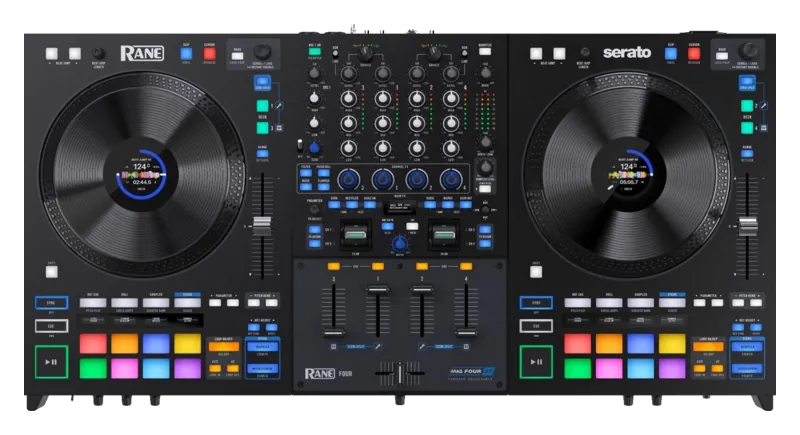Click Beat Jump forward button, left deck

point(75,54)
